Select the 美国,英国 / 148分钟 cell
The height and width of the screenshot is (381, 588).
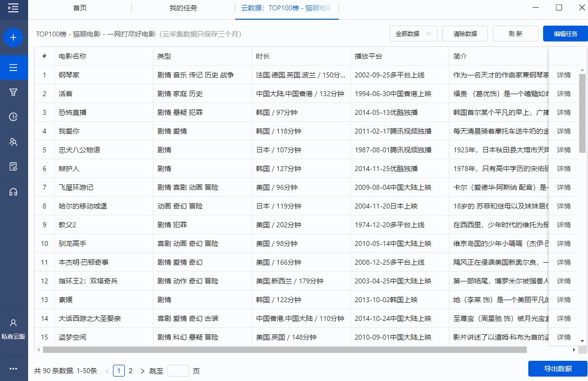click(x=301, y=337)
